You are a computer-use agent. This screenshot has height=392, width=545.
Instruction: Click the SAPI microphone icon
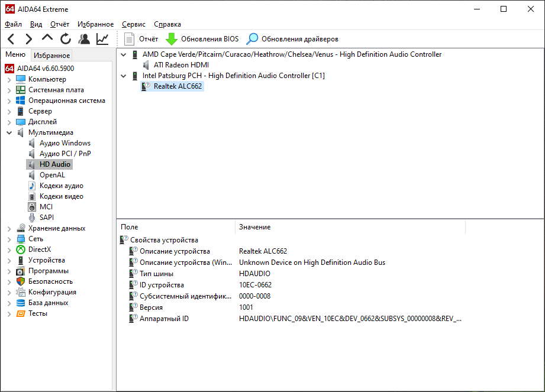31,218
